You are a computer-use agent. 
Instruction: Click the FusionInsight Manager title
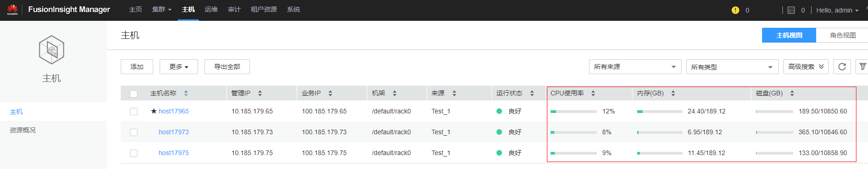[69, 9]
